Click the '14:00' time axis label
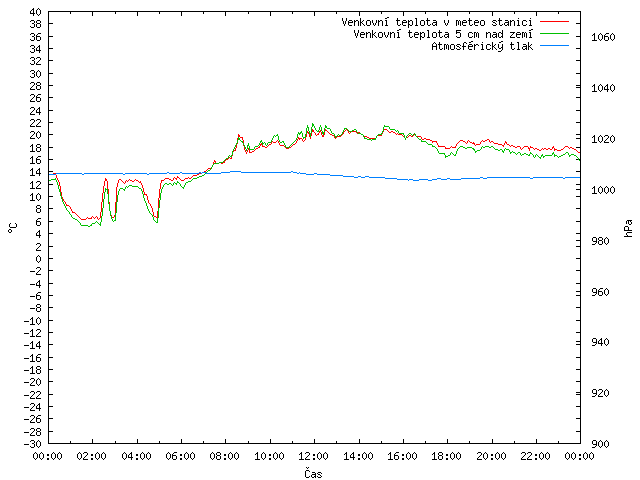 [358, 456]
